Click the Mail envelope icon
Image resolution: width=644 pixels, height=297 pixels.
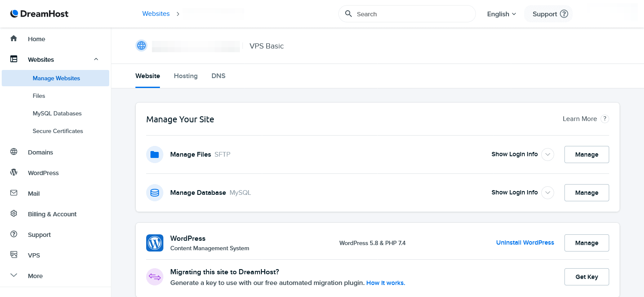click(14, 193)
